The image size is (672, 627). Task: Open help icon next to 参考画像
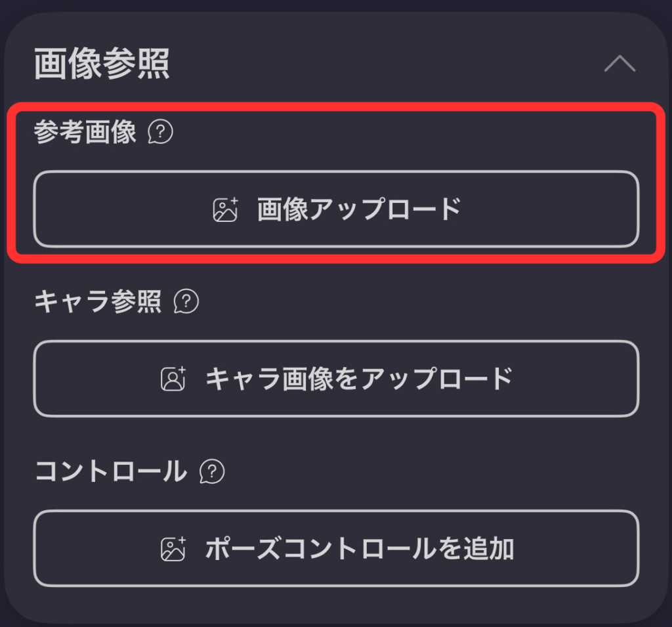pyautogui.click(x=161, y=133)
